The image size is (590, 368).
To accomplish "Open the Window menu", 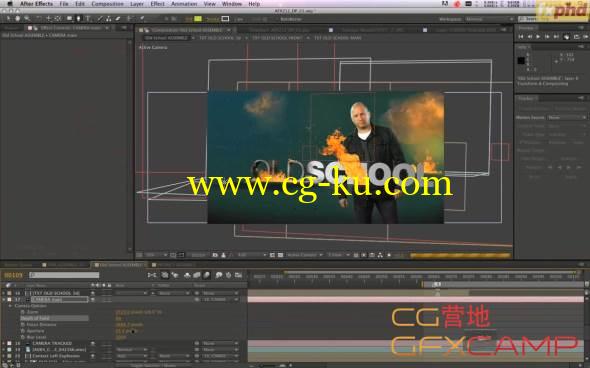I will pyautogui.click(x=231, y=4).
